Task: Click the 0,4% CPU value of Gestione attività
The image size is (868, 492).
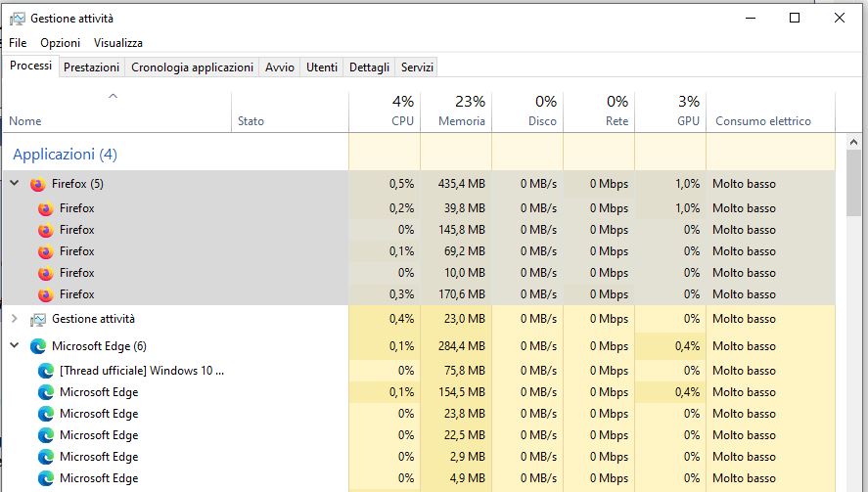Action: click(x=401, y=319)
